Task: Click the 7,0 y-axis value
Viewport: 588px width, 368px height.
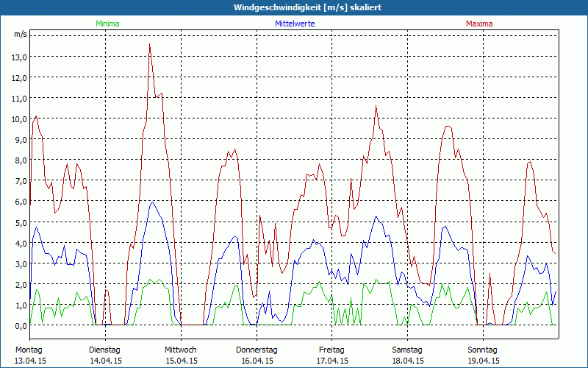Action: click(22, 181)
